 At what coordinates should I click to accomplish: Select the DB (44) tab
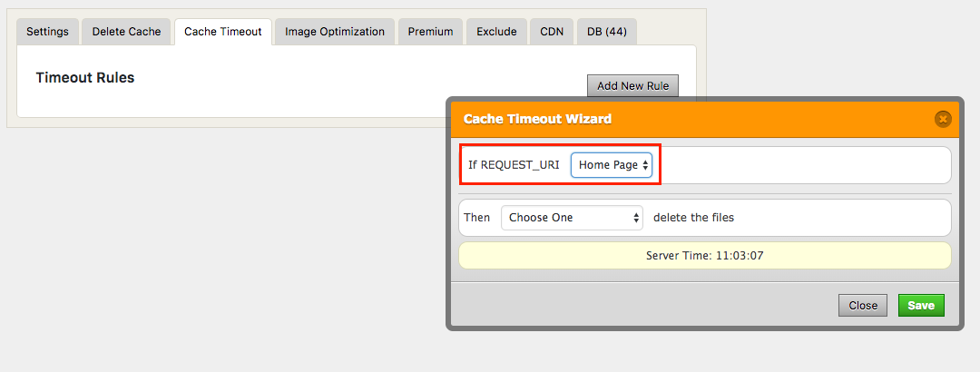(x=607, y=32)
